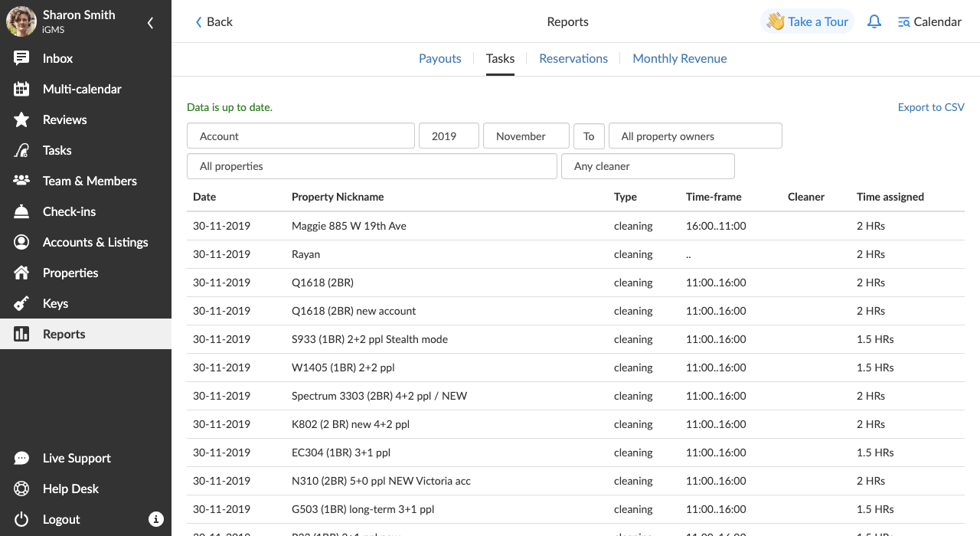Viewport: 980px width, 536px height.
Task: Open the notifications bell icon
Action: (874, 21)
